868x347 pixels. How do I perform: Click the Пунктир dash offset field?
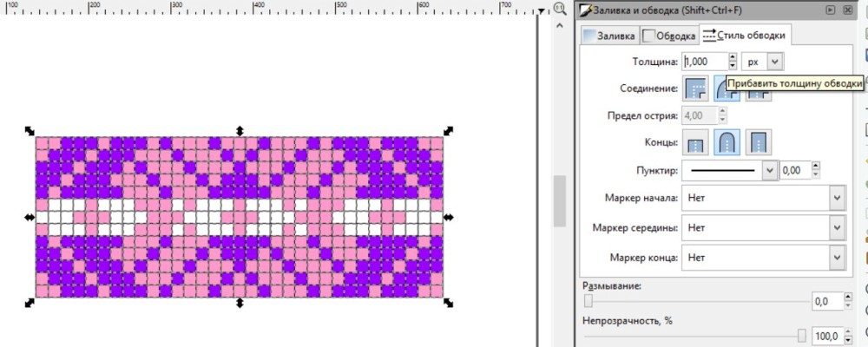(x=795, y=171)
